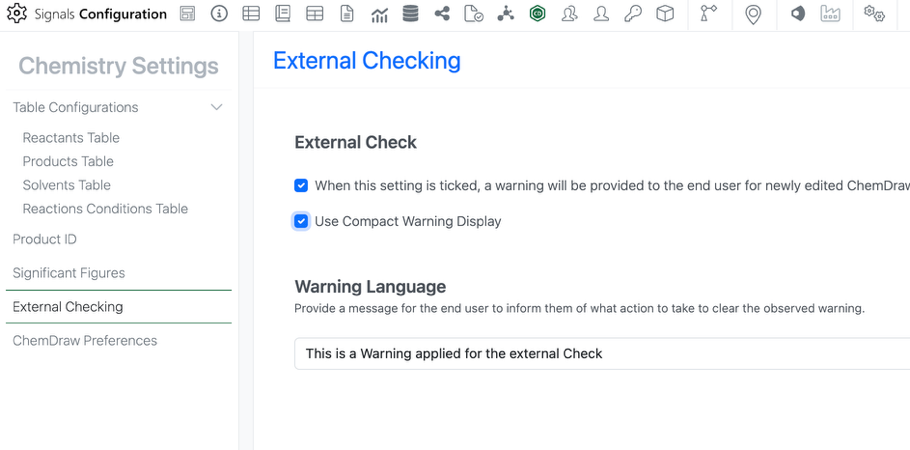Open the info circle icon
The height and width of the screenshot is (450, 910).
click(x=219, y=14)
